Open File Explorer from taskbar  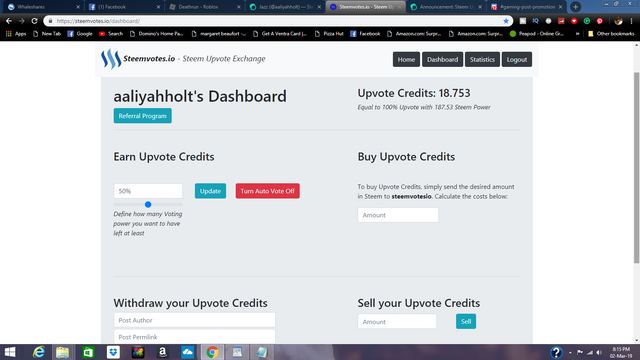[x=62, y=352]
